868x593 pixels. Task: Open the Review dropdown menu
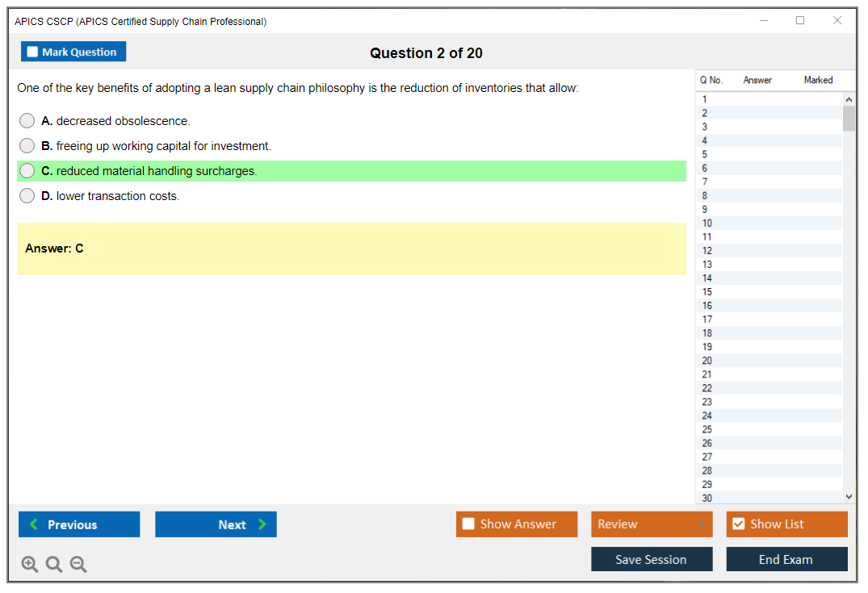[x=652, y=524]
